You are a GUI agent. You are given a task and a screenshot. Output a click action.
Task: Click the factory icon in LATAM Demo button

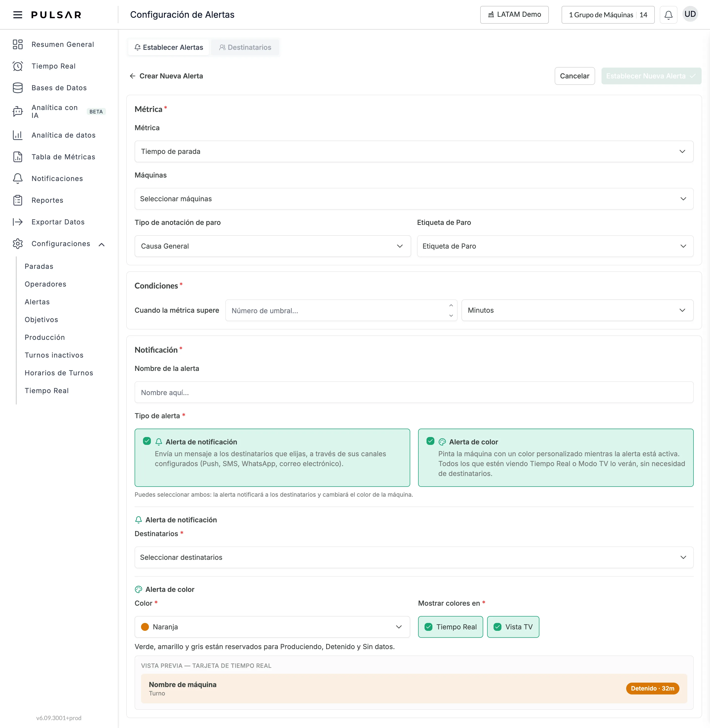click(x=491, y=15)
